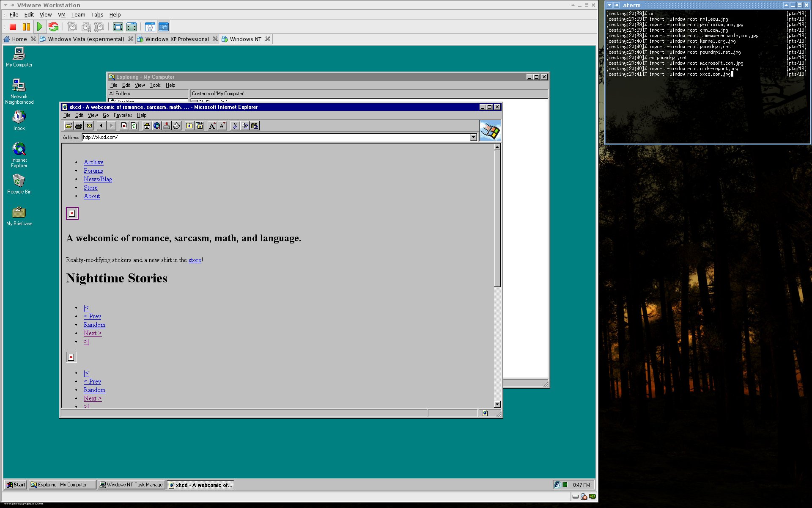Image resolution: width=812 pixels, height=508 pixels.
Task: Open the Go menu in Internet Explorer
Action: [106, 115]
